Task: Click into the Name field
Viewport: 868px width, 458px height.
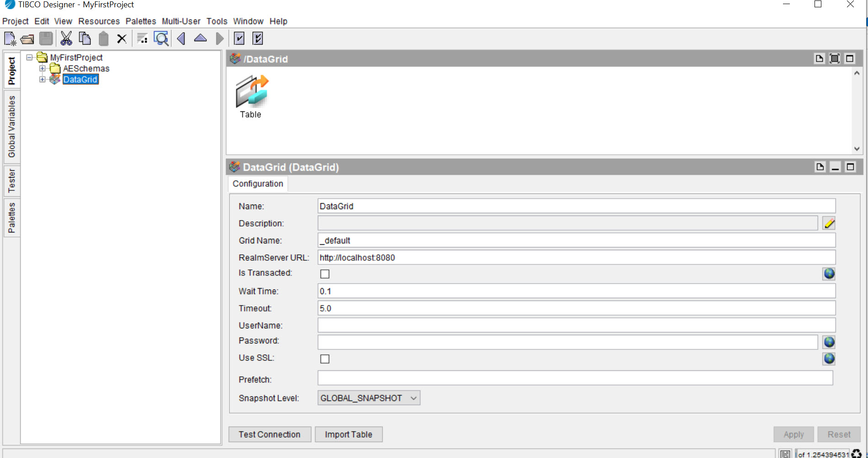Action: (x=576, y=206)
